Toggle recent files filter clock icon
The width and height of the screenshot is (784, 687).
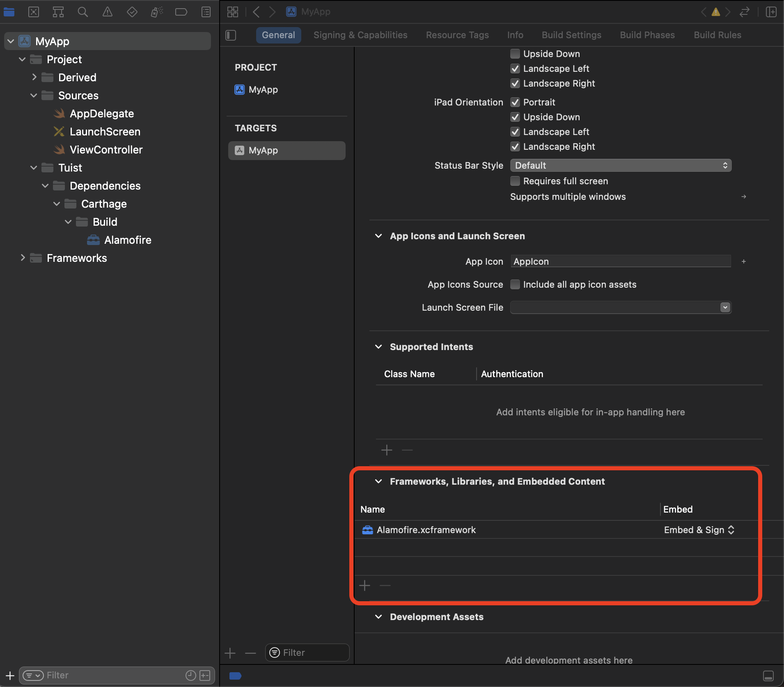click(191, 675)
